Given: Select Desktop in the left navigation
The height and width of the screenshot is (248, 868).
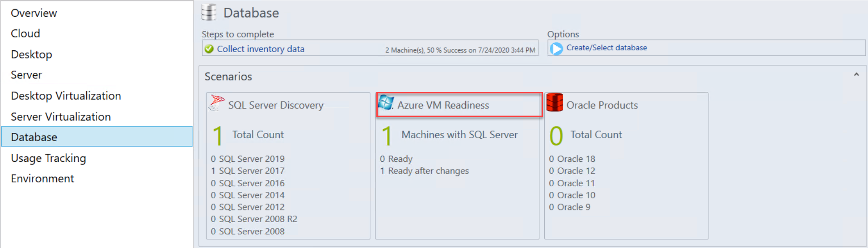Looking at the screenshot, I should 31,54.
